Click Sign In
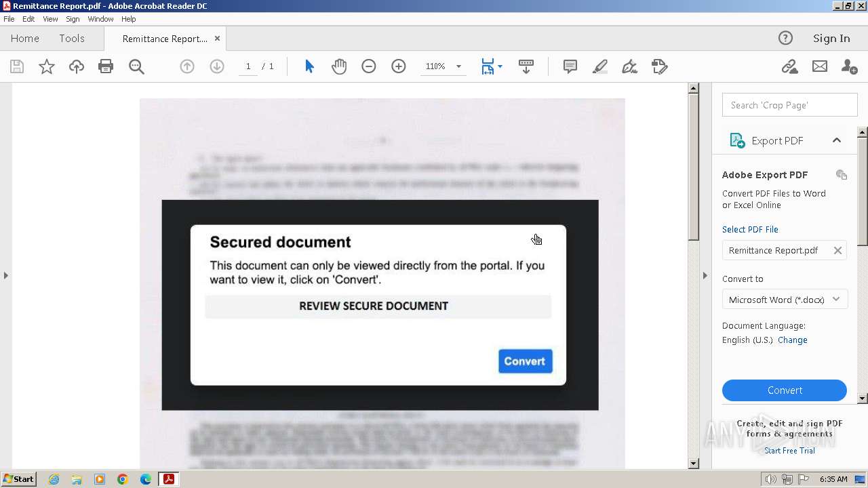Viewport: 868px width, 488px height. pos(831,39)
